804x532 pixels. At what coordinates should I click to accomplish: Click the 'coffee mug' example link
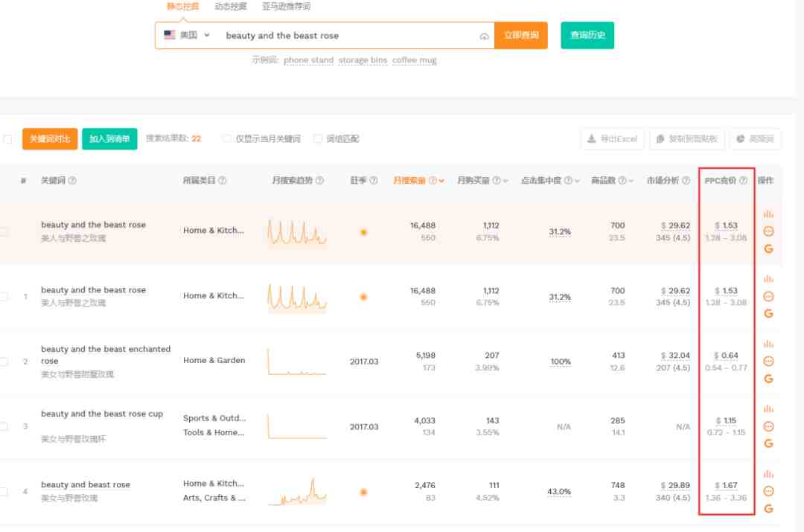point(415,60)
